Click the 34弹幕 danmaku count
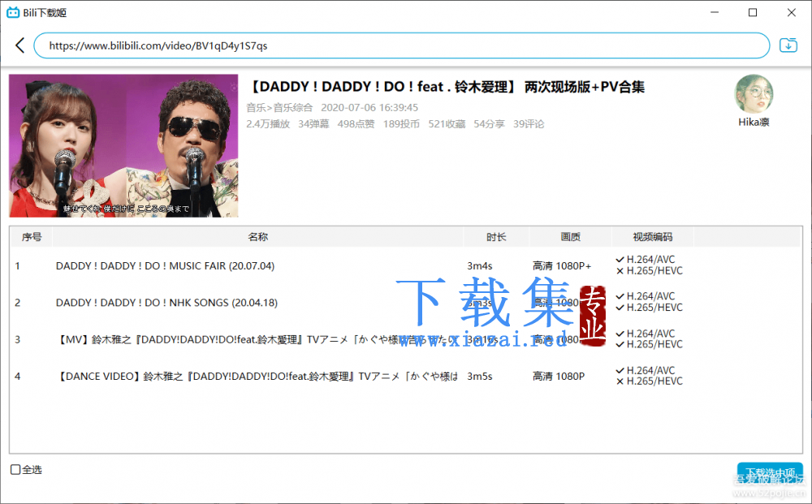 [313, 124]
